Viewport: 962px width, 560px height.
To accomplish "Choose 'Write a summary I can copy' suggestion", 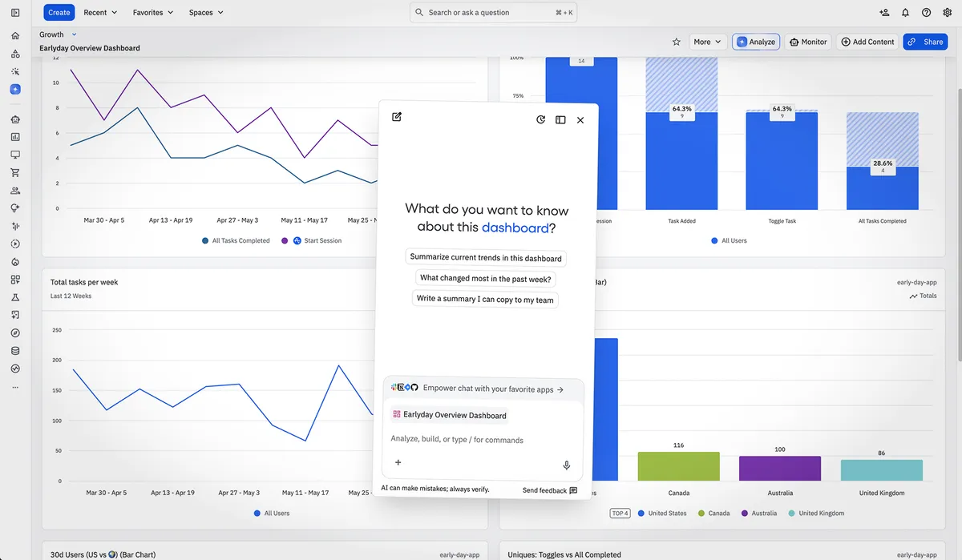I will tap(486, 299).
